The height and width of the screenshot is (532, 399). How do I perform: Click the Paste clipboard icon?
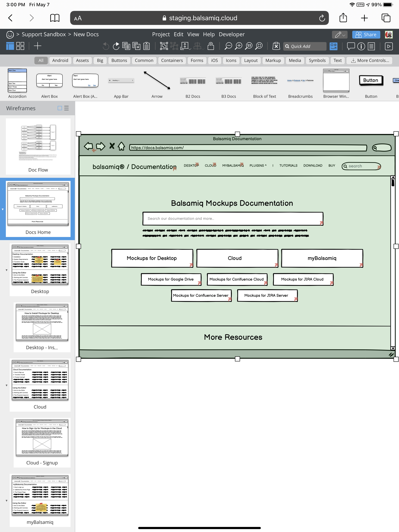(x=147, y=46)
